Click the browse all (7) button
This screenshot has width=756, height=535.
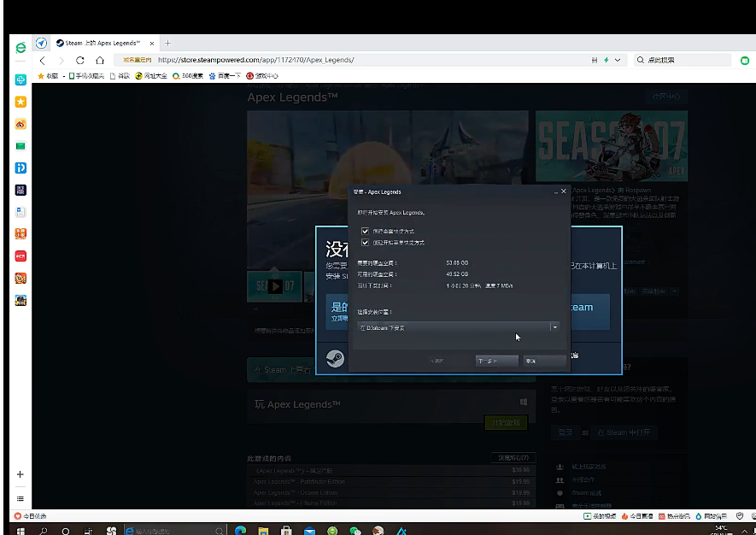point(513,457)
